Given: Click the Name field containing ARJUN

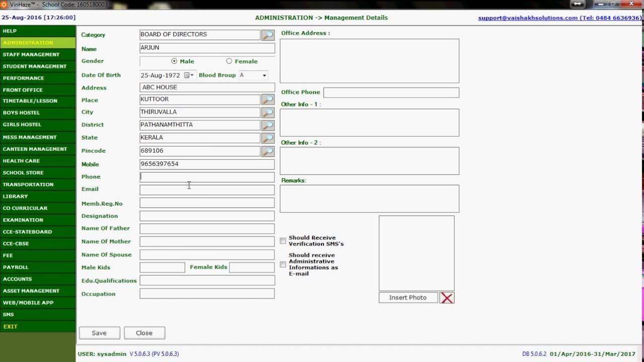Looking at the screenshot, I should [207, 48].
